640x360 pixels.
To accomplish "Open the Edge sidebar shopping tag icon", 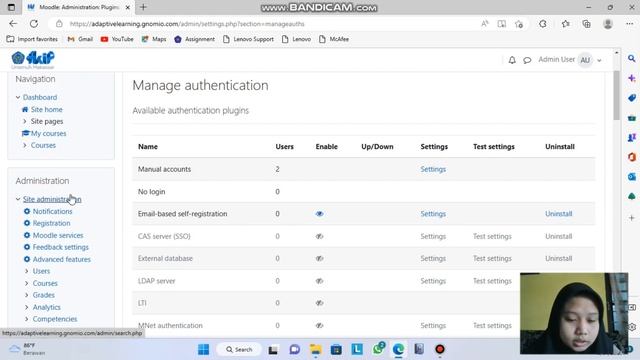I will coord(631,98).
